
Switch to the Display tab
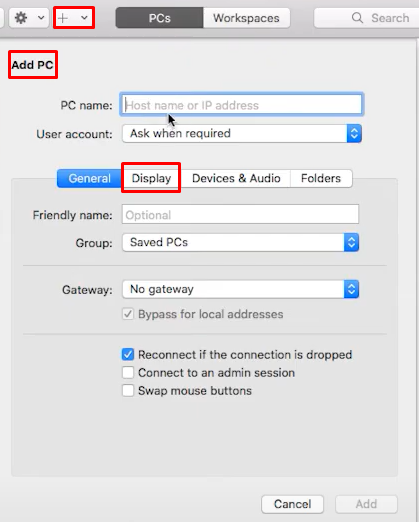point(151,178)
